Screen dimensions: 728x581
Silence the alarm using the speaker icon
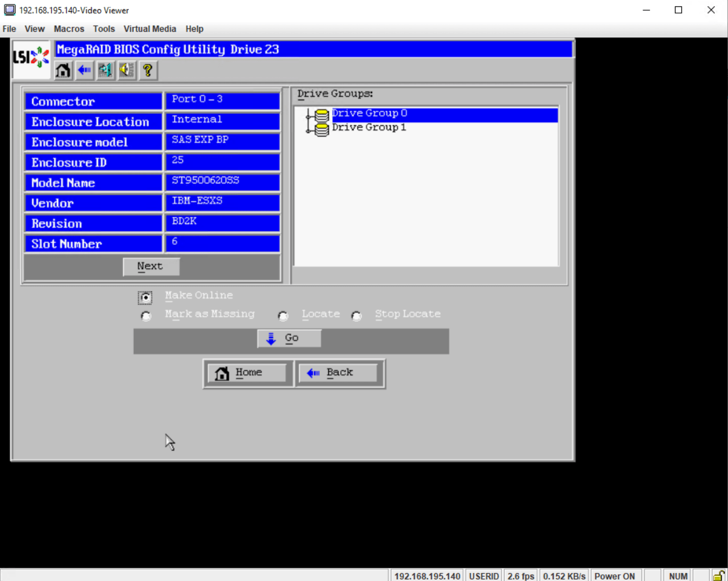click(x=126, y=70)
